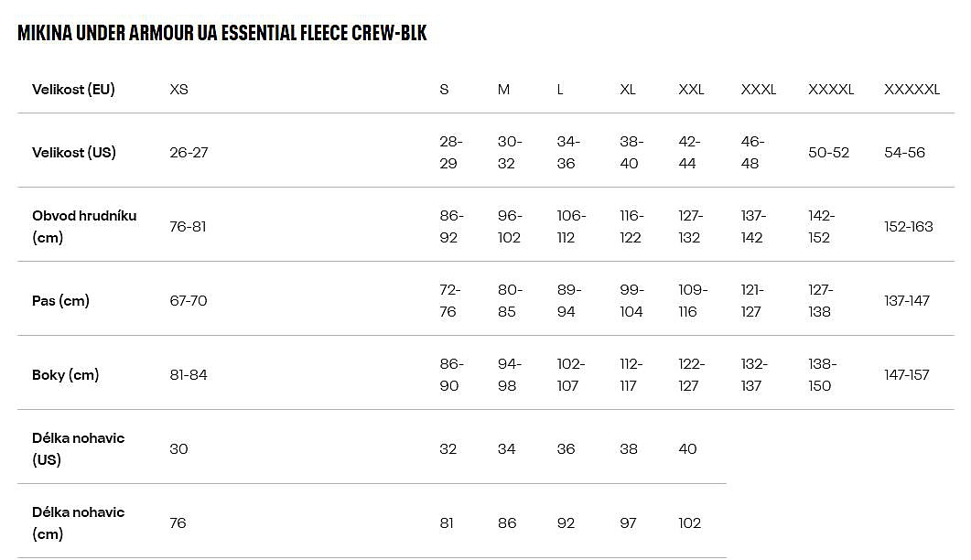Select the Pas (cm) row label
Image resolution: width=971 pixels, height=560 pixels.
tap(60, 301)
